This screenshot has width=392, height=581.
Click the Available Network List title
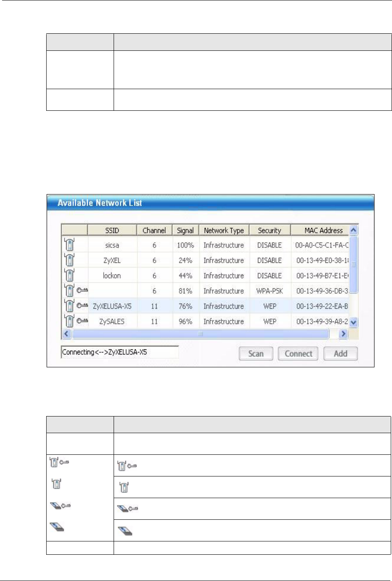(x=100, y=203)
